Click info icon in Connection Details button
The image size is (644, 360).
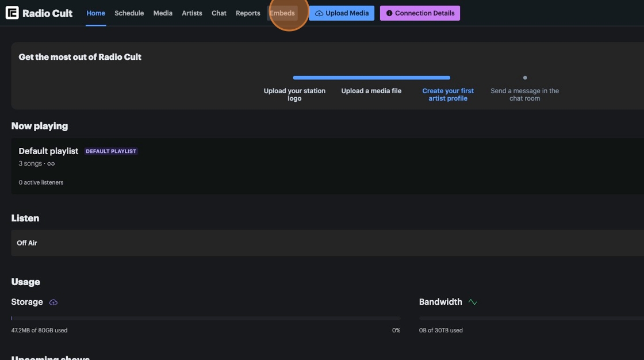(389, 13)
